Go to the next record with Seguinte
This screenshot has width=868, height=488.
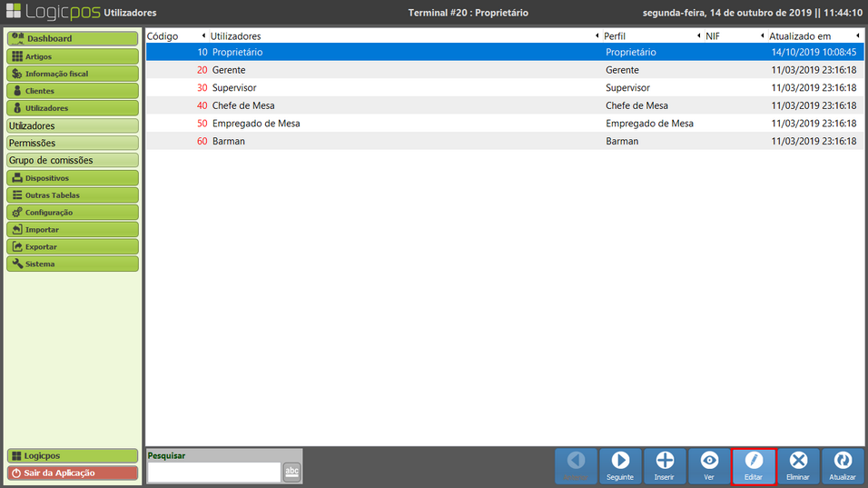coord(620,466)
